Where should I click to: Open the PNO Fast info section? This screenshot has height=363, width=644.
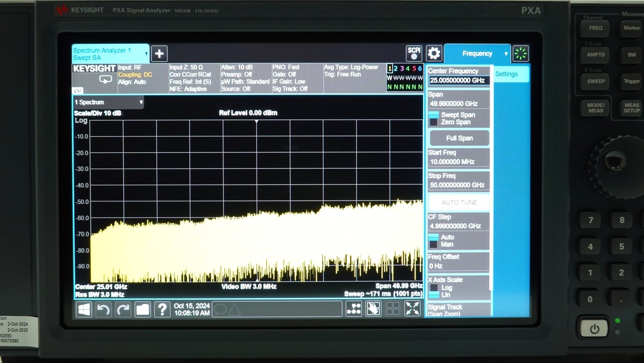297,78
